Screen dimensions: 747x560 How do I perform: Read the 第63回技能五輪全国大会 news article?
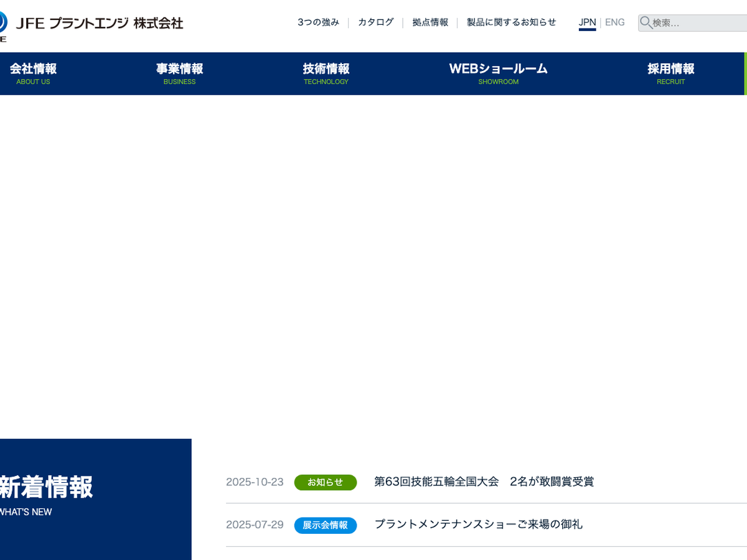pos(484,482)
